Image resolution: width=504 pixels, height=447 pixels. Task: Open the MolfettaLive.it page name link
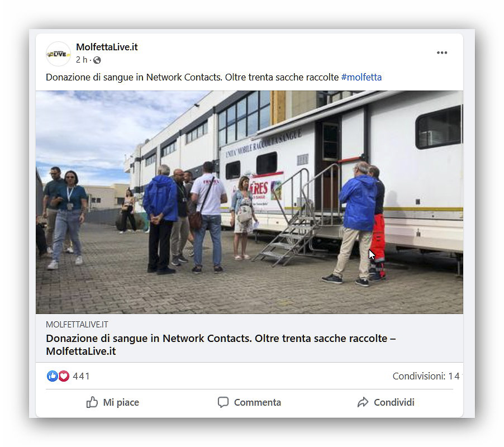(107, 47)
